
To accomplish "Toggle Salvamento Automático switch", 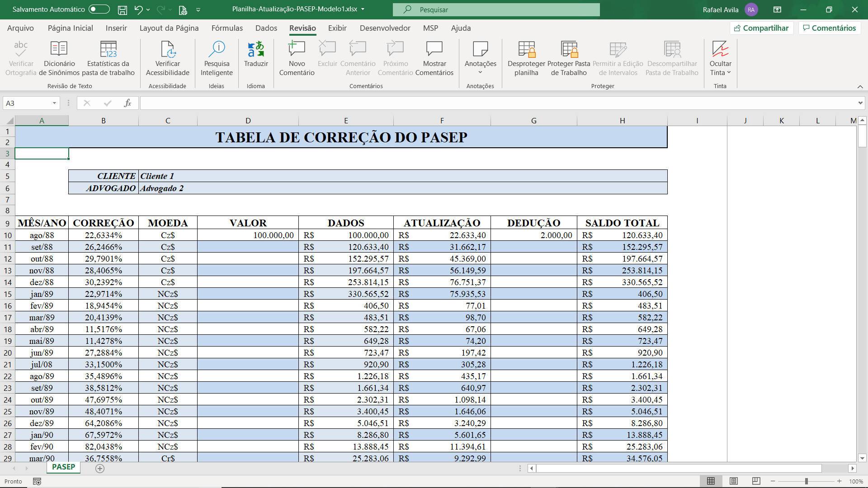I will click(99, 9).
